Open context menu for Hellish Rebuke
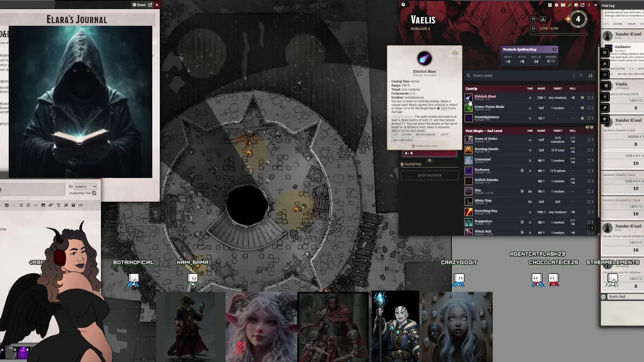The image size is (644, 362). coord(592,181)
